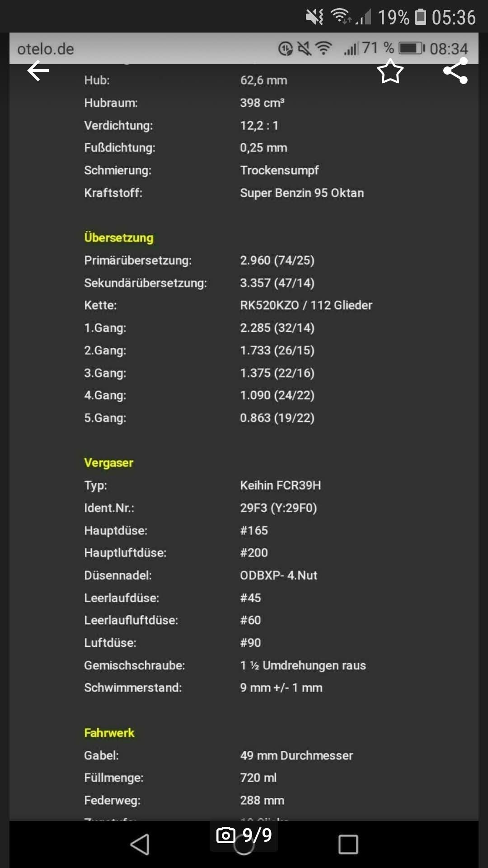Select the Fahrwerk section heading
The height and width of the screenshot is (868, 488).
click(109, 733)
